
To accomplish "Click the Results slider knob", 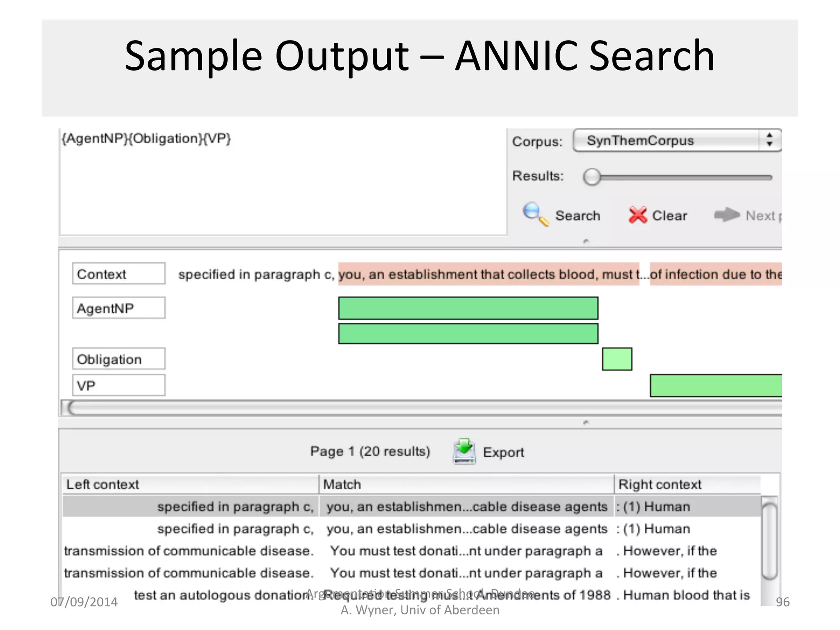I will click(x=592, y=177).
